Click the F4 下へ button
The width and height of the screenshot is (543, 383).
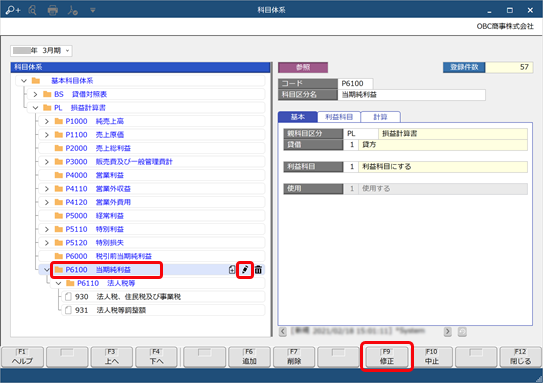point(156,357)
